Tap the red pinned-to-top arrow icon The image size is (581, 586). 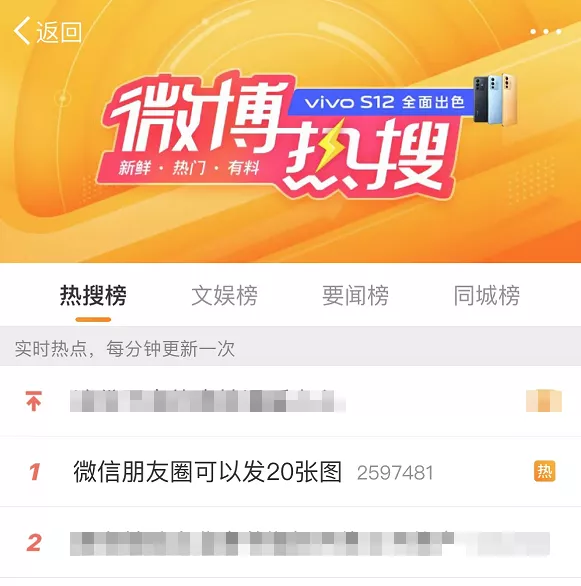pos(34,401)
